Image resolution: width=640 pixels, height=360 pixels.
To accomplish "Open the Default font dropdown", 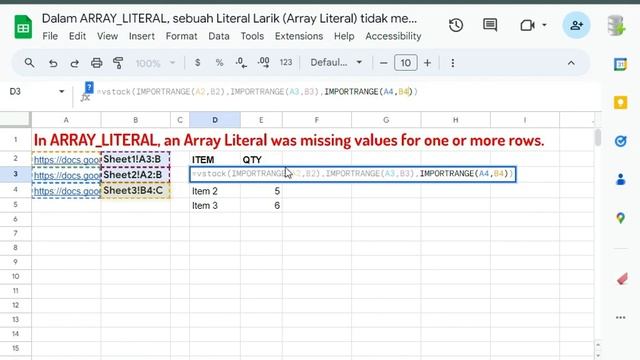I will coord(336,62).
